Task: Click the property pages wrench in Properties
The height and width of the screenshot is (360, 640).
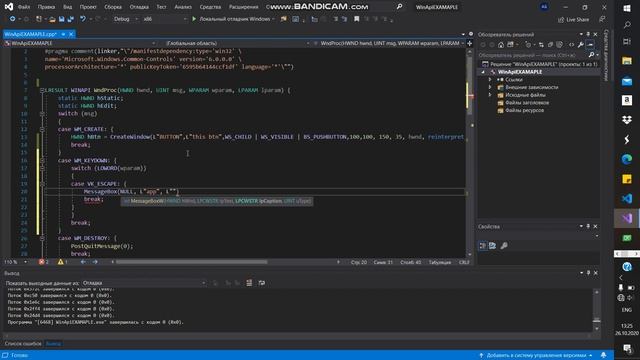Action: [504, 245]
